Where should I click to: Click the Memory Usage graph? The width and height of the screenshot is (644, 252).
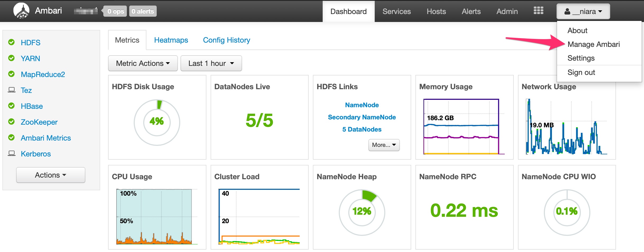pos(464,127)
